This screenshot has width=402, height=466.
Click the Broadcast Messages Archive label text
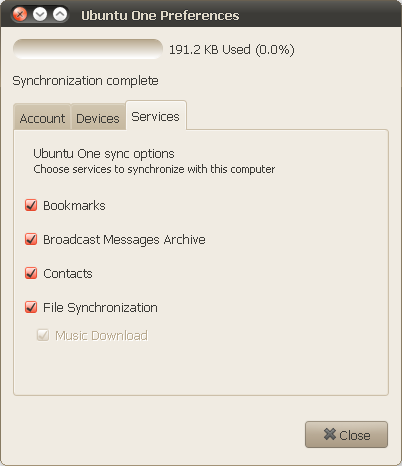(x=124, y=239)
